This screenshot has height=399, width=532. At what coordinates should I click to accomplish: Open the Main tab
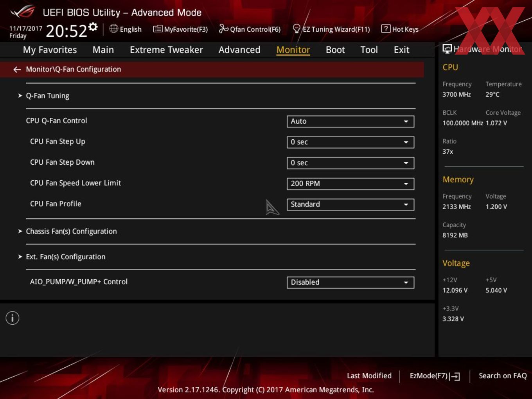(x=103, y=50)
